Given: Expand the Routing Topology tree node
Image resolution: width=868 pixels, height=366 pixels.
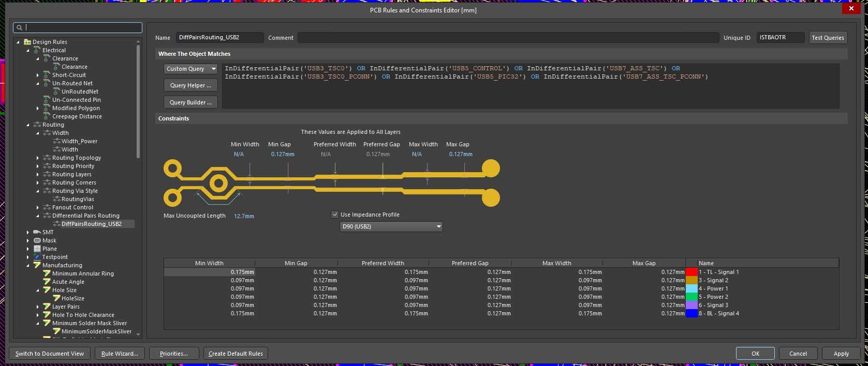Looking at the screenshot, I should (x=38, y=158).
